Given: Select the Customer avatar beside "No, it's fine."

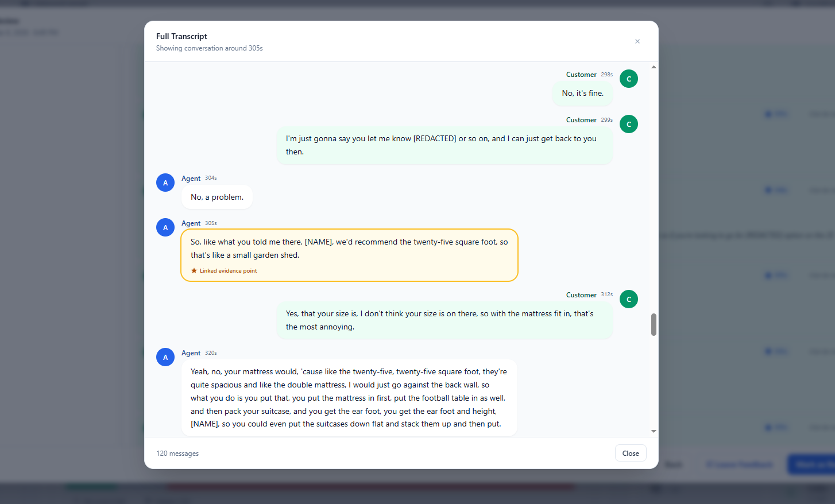Looking at the screenshot, I should 628,79.
